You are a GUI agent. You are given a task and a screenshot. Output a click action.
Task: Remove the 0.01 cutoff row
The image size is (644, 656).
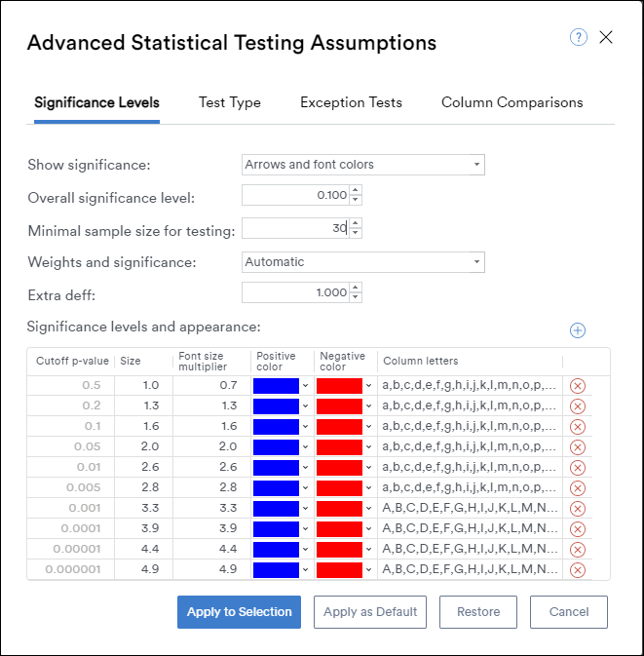578,468
